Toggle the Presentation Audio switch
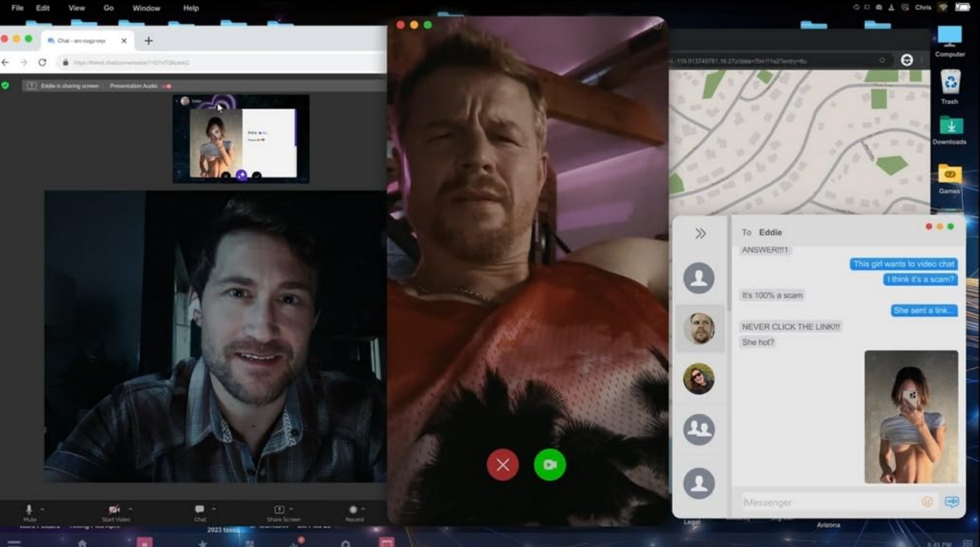Screen dimensions: 980x547 point(167,86)
